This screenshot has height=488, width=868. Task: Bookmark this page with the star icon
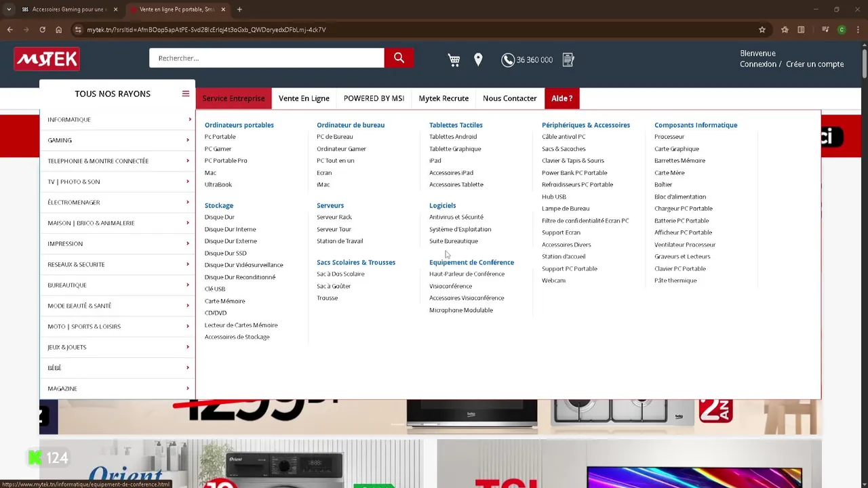762,30
